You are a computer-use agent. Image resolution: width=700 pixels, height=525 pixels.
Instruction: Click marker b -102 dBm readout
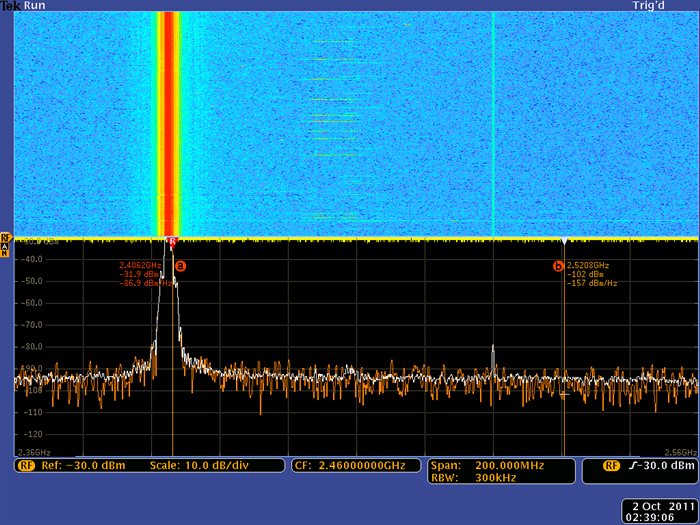click(x=585, y=274)
